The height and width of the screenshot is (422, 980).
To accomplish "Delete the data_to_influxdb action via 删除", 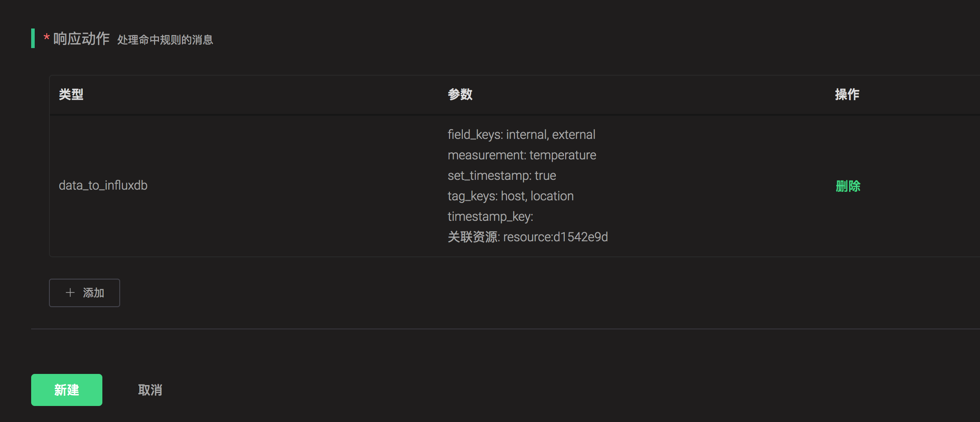I will click(x=848, y=186).
